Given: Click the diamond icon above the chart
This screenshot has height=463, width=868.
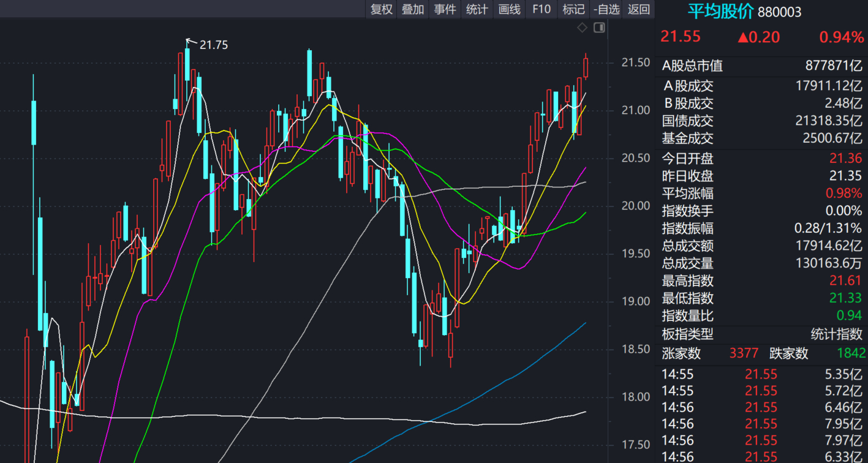Looking at the screenshot, I should pos(582,28).
